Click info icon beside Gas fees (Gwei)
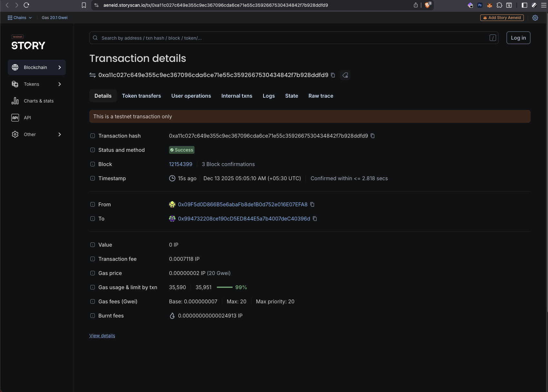The height and width of the screenshot is (392, 548). click(x=93, y=301)
